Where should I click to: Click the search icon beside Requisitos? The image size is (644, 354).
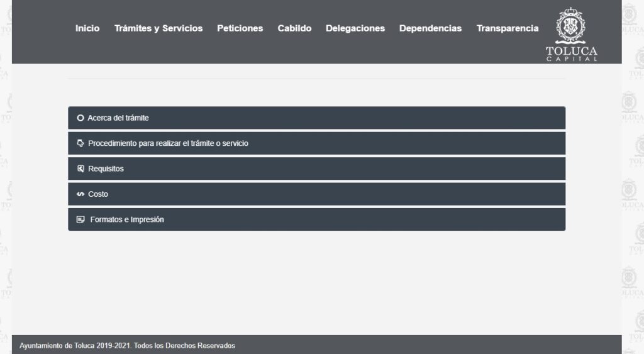click(x=80, y=169)
